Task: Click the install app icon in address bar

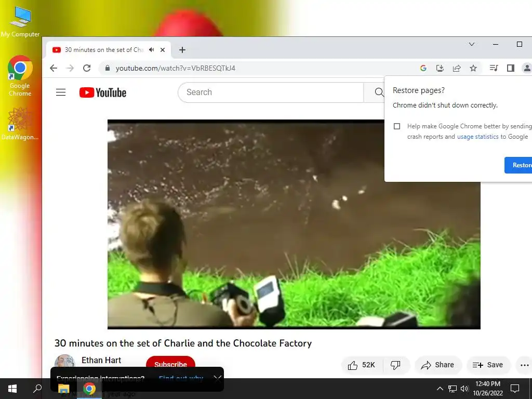Action: click(440, 68)
